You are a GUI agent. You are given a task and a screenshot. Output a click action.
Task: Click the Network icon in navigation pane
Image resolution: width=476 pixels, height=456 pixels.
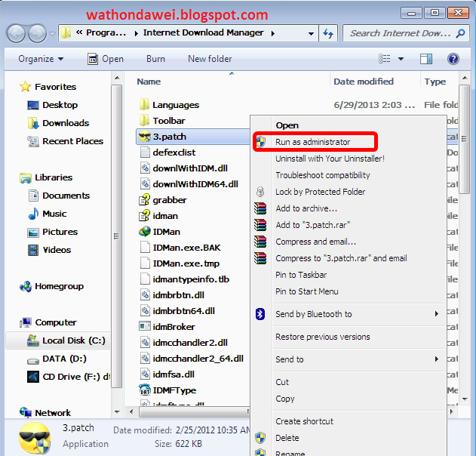[x=26, y=412]
